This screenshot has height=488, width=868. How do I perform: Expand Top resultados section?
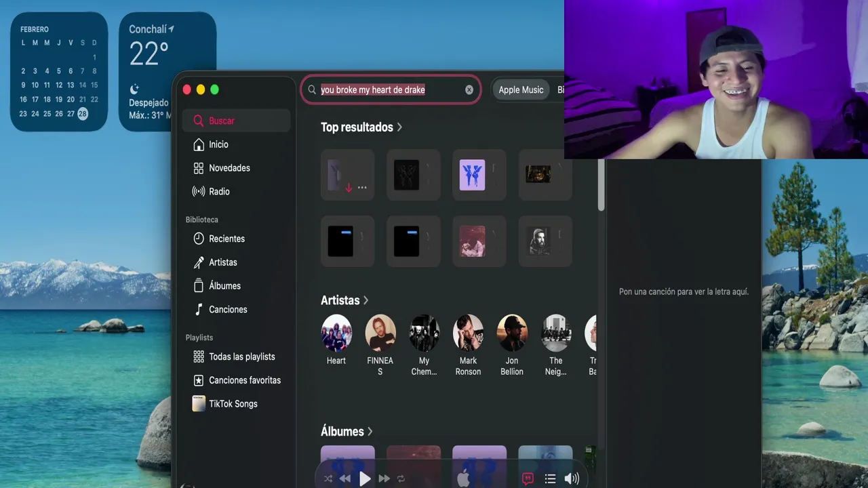pos(361,127)
